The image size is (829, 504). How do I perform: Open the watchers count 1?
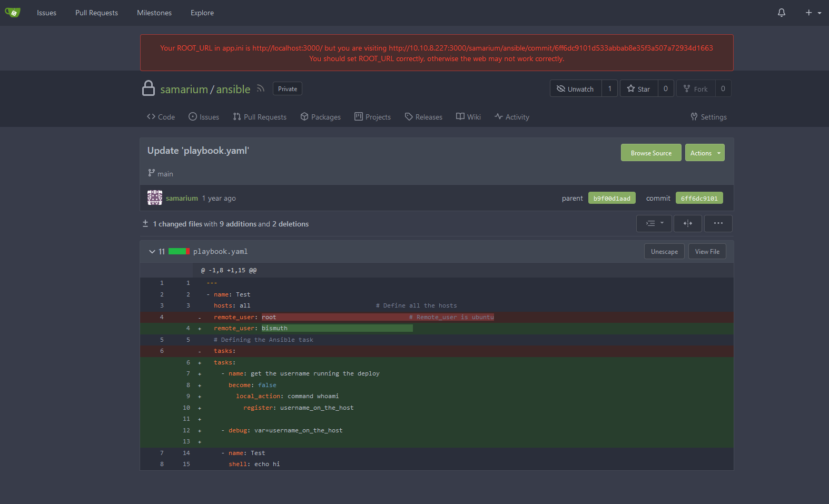pos(610,88)
